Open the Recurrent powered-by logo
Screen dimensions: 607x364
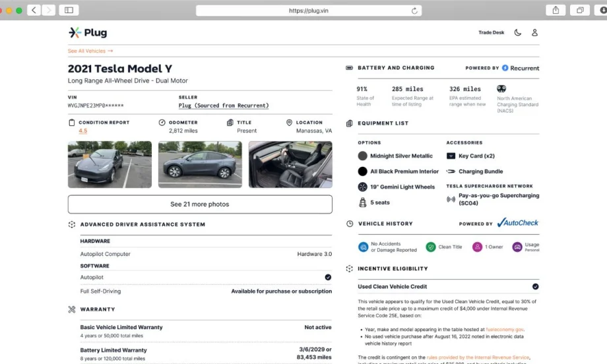pos(521,68)
